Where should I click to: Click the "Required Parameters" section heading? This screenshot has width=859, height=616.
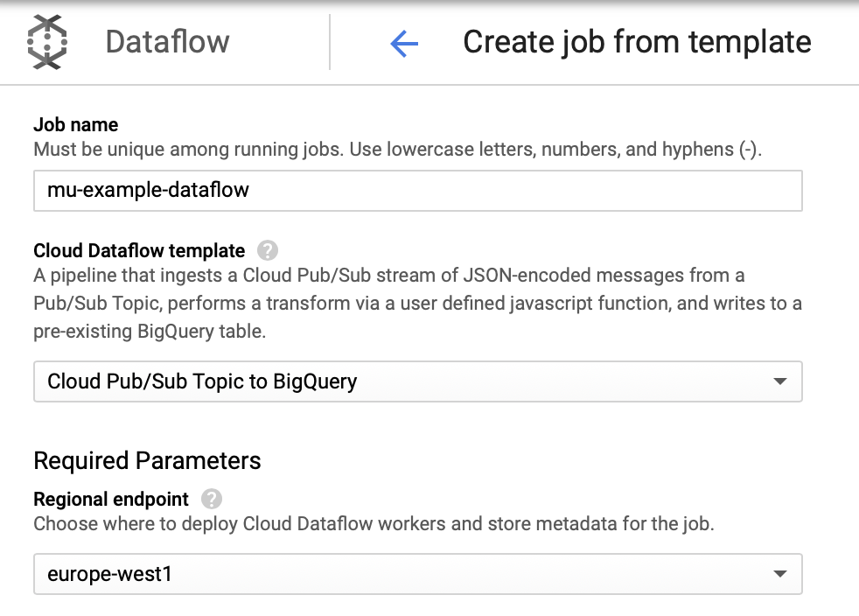coord(147,460)
